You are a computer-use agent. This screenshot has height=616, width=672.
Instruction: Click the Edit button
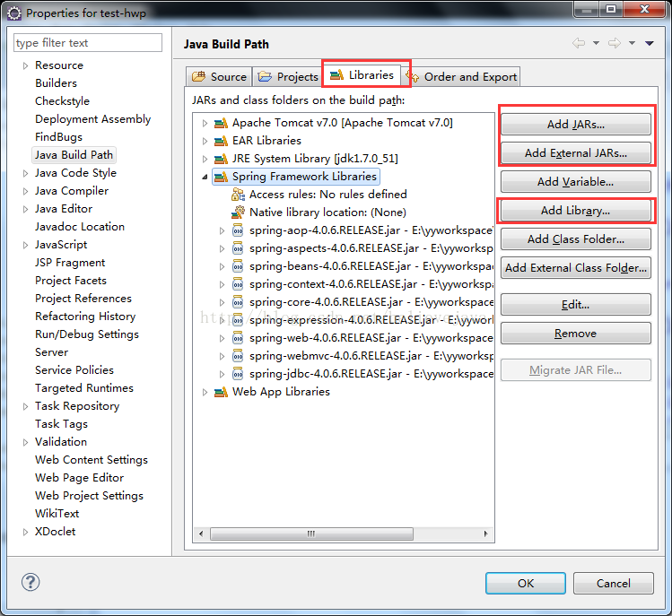click(x=576, y=305)
